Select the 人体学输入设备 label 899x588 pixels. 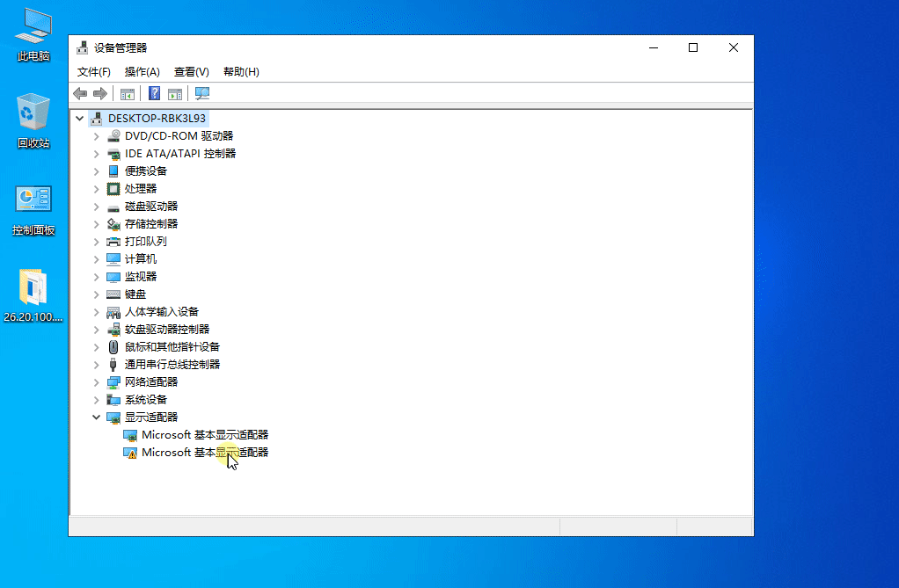[x=162, y=312]
